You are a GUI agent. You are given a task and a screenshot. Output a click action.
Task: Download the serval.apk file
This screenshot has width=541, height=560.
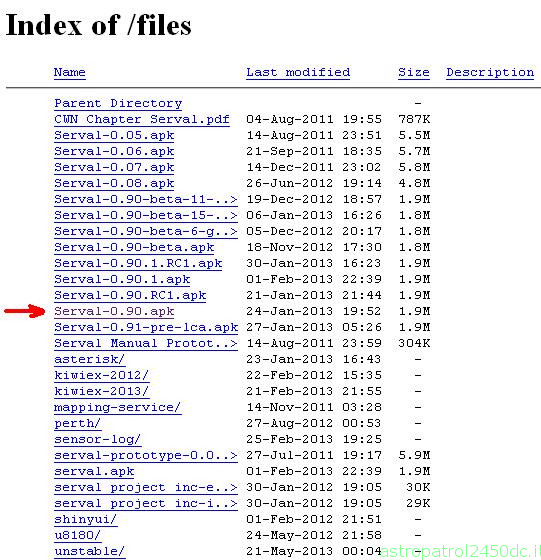tap(94, 471)
